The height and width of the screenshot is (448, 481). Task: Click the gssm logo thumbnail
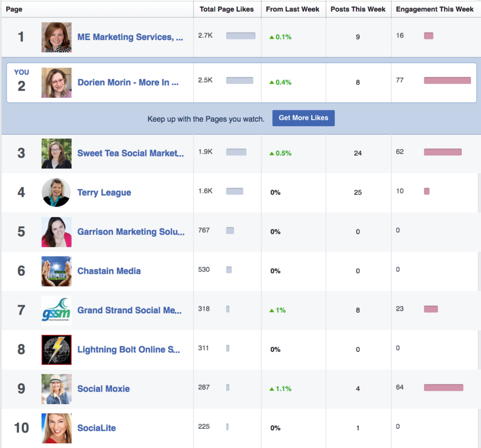coord(56,310)
